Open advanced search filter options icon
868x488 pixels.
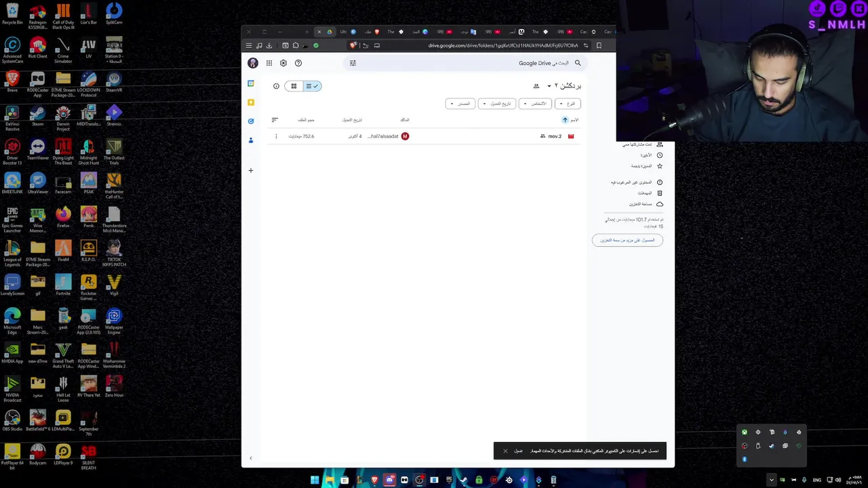coord(353,63)
